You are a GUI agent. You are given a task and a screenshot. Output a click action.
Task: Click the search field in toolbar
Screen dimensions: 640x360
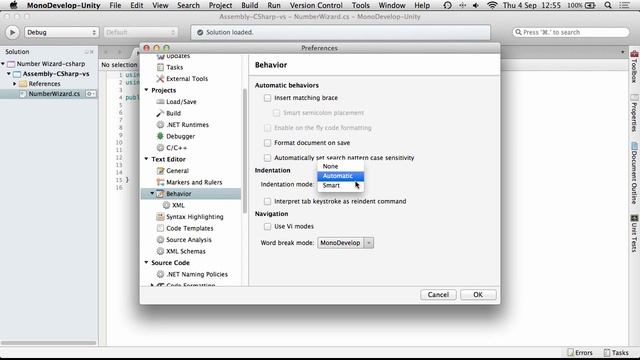[x=571, y=32]
